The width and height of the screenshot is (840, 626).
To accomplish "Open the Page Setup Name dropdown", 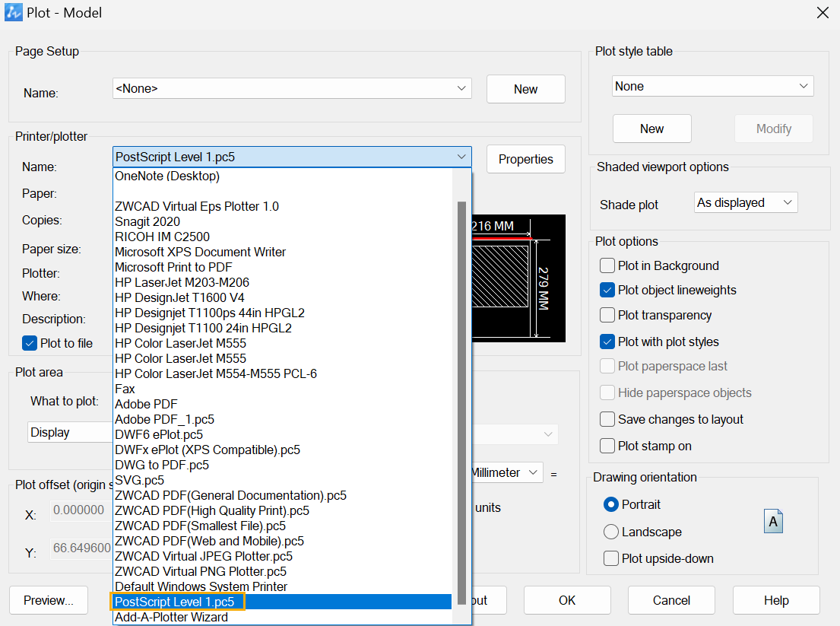I will coord(292,88).
